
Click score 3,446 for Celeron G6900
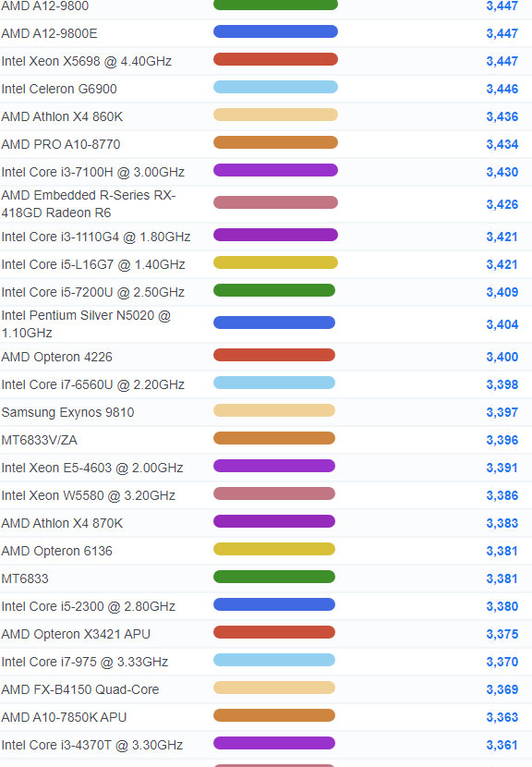coord(502,89)
